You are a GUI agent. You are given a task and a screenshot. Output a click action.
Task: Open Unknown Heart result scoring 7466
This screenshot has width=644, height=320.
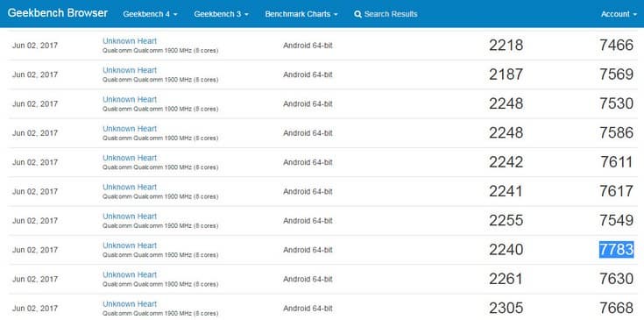[130, 41]
